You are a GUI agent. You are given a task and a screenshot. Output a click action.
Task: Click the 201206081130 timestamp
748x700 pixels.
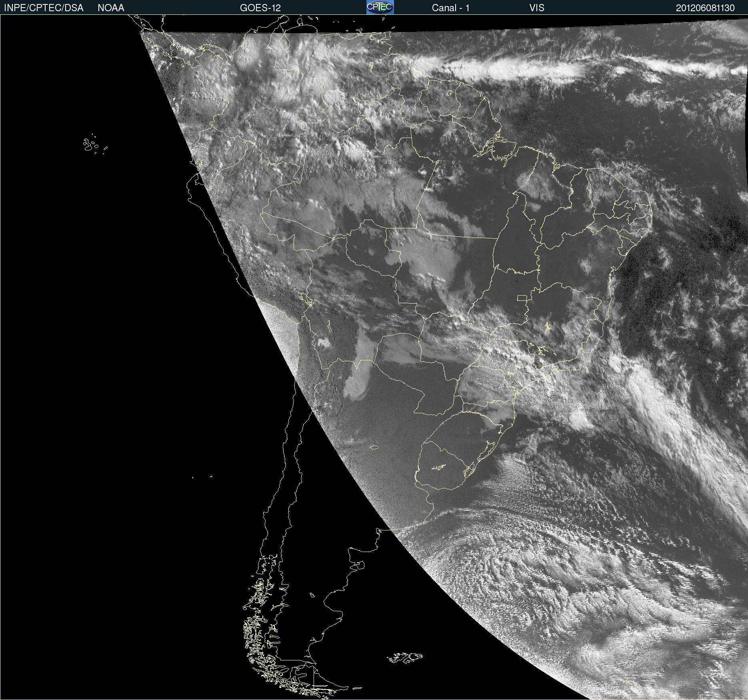click(x=705, y=8)
